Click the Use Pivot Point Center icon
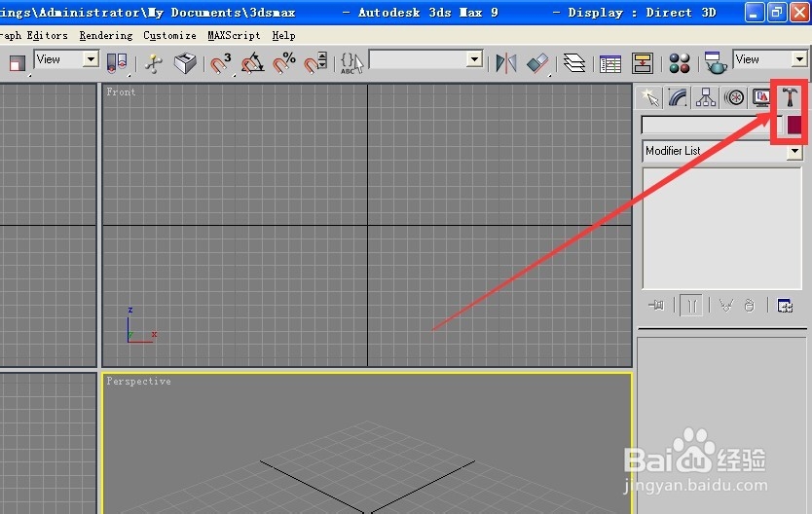 117,62
